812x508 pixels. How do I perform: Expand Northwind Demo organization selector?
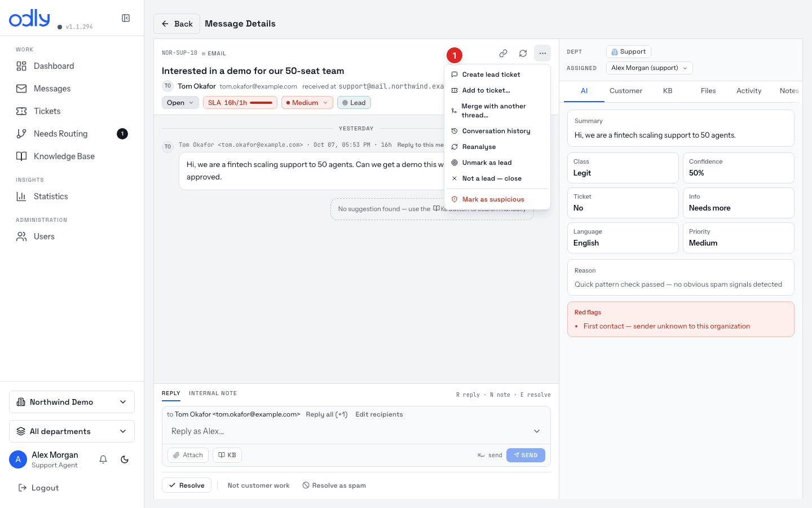click(72, 402)
